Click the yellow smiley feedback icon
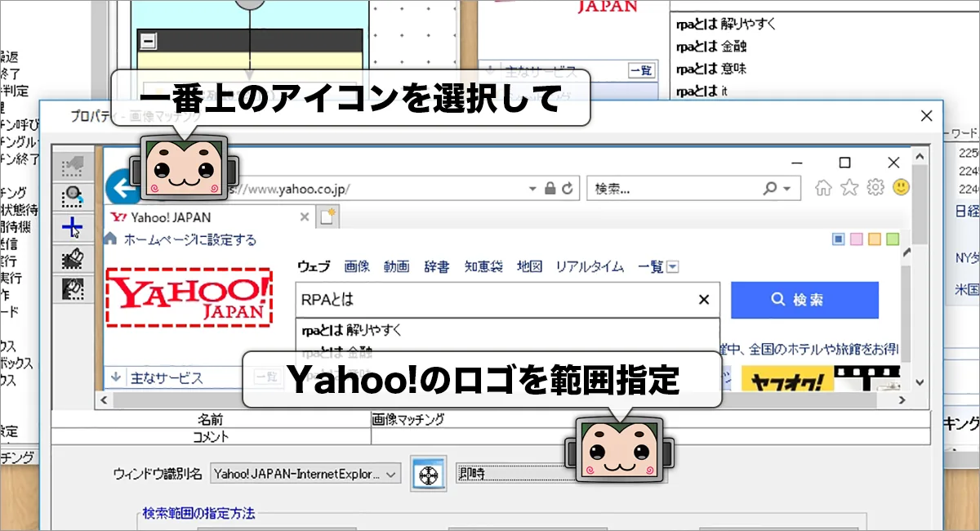Screen dimensions: 980x531 [x=900, y=188]
